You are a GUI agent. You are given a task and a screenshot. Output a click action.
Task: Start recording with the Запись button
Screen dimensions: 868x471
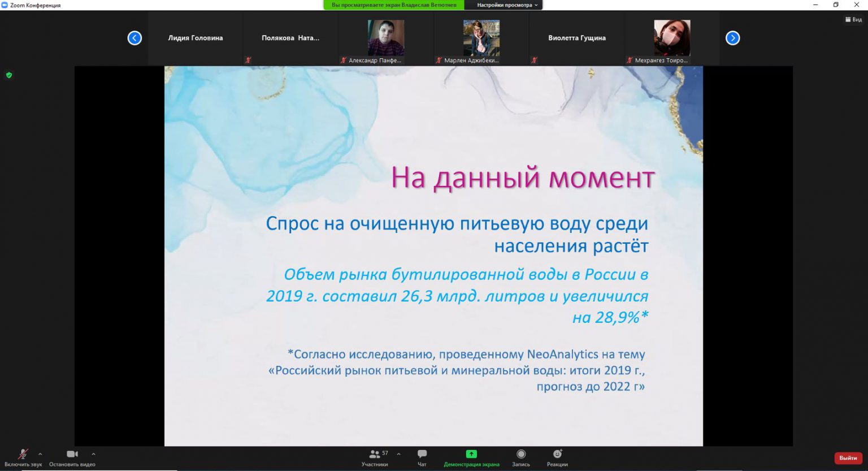point(520,457)
